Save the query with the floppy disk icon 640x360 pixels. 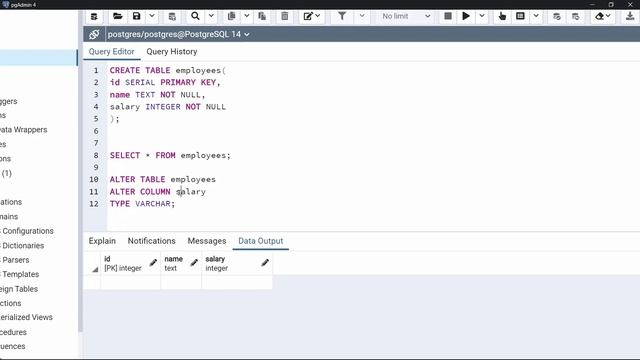click(136, 16)
